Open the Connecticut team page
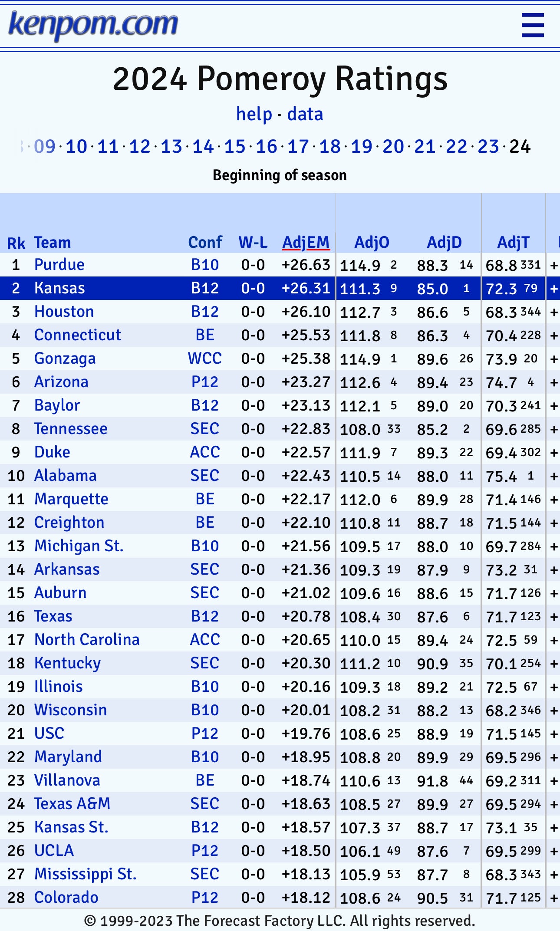The image size is (560, 931). point(77,335)
